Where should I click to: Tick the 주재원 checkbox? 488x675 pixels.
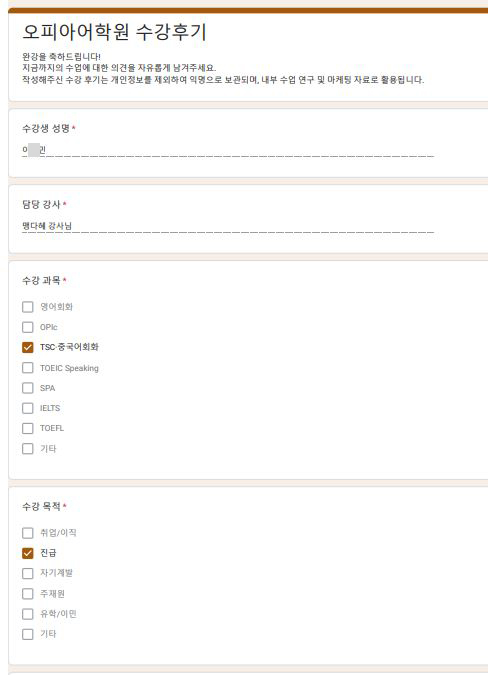(28, 594)
